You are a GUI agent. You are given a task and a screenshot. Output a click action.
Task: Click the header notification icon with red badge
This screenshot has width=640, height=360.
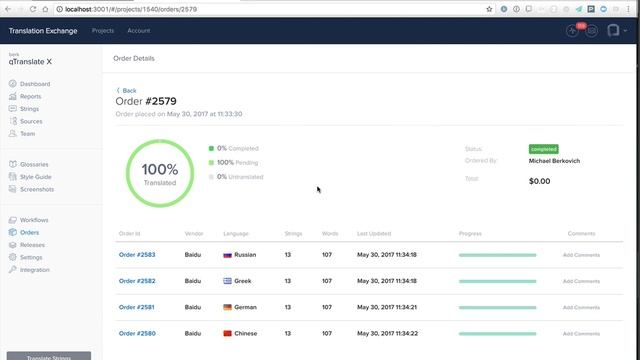tap(572, 31)
